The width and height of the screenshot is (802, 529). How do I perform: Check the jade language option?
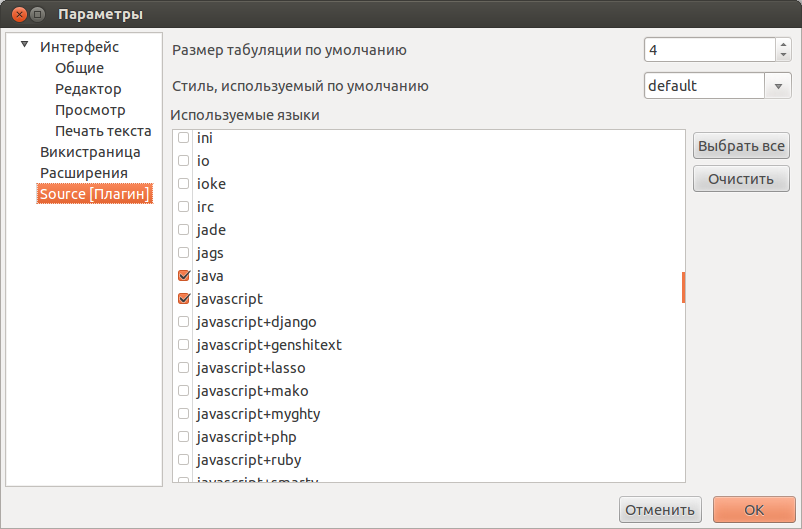point(184,230)
